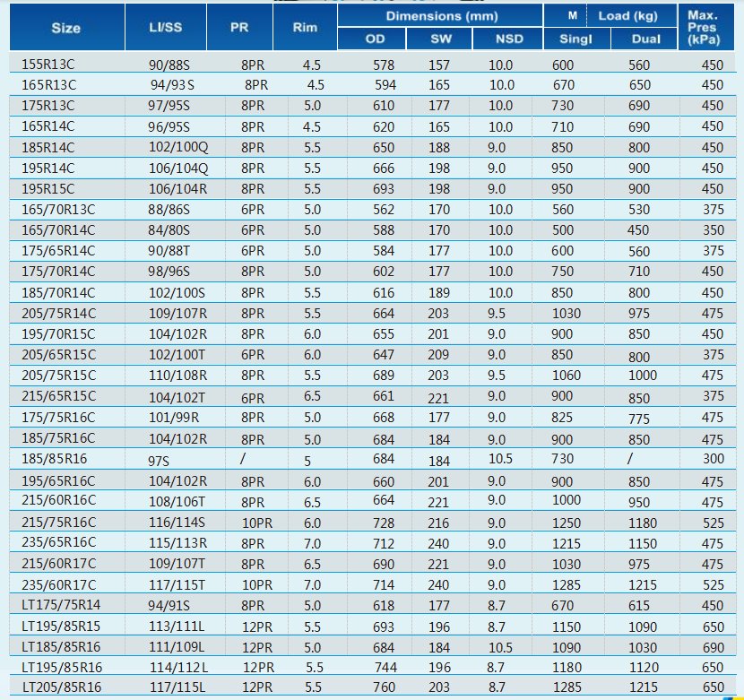Viewport: 744px width, 700px height.
Task: Select the NSD sub-header
Action: [508, 39]
